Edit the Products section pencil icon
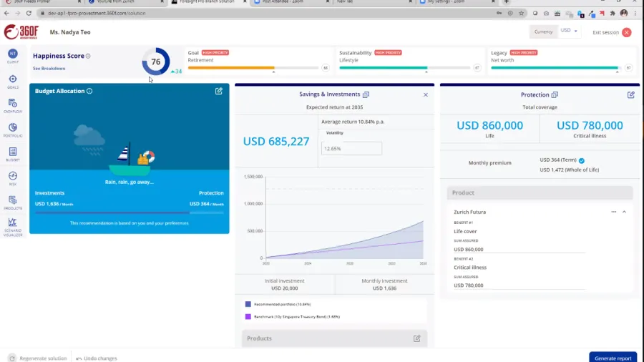644x362 pixels. point(417,338)
